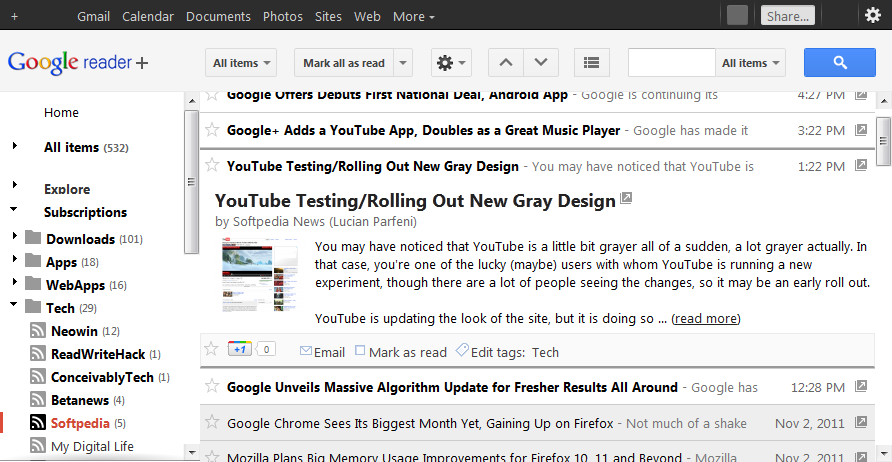Open original for 1:22 PM YouTube row
The width and height of the screenshot is (892, 462).
tap(861, 165)
